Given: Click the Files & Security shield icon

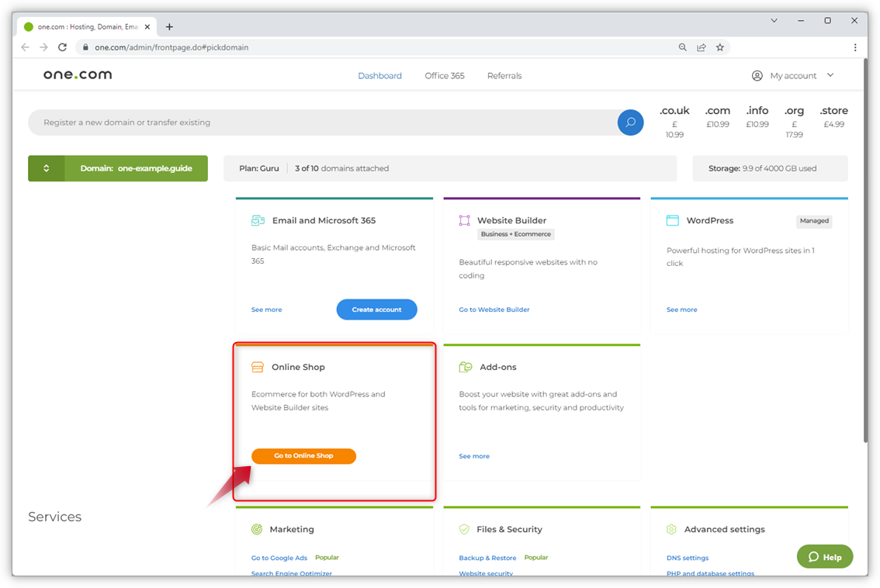Looking at the screenshot, I should [x=464, y=529].
